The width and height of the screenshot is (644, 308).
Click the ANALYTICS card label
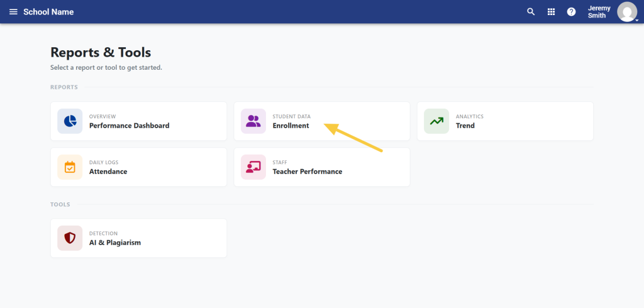[x=469, y=117]
